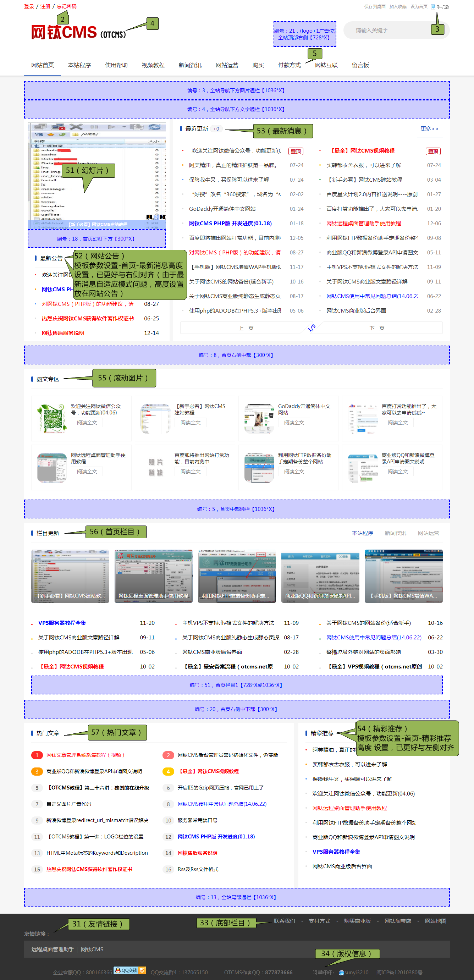Focus the 请输入关键字 search field
Screen dimensions: 474x980
pyautogui.click(x=388, y=31)
